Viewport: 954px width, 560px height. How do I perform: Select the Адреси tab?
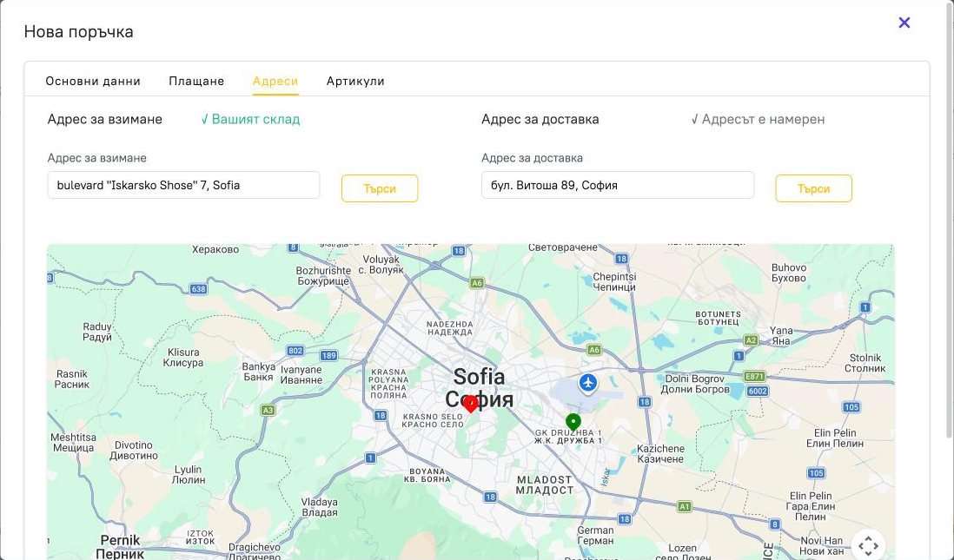275,81
